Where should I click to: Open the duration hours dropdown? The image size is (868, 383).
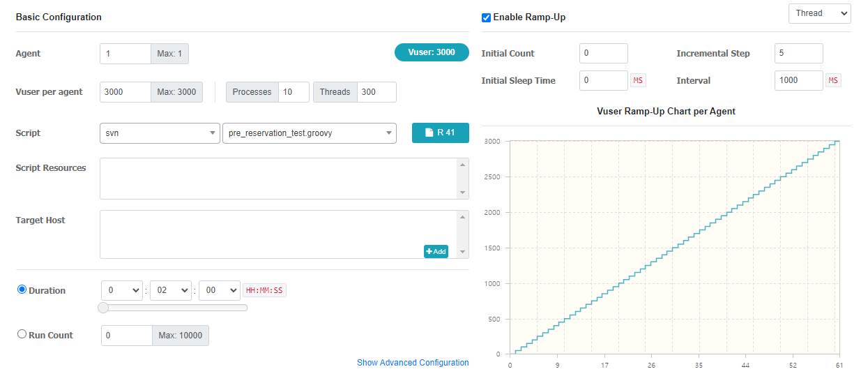tap(122, 290)
